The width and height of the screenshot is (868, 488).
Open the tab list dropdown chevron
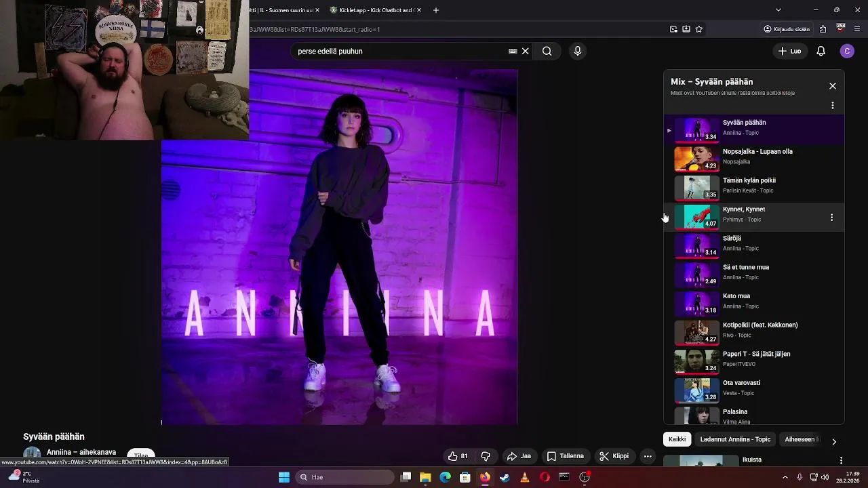[778, 10]
